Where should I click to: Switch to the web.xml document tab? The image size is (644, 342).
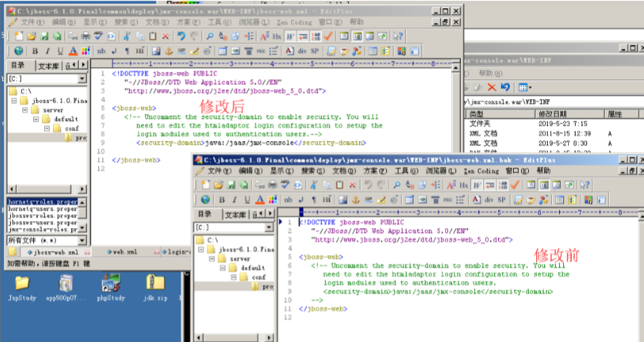point(126,252)
